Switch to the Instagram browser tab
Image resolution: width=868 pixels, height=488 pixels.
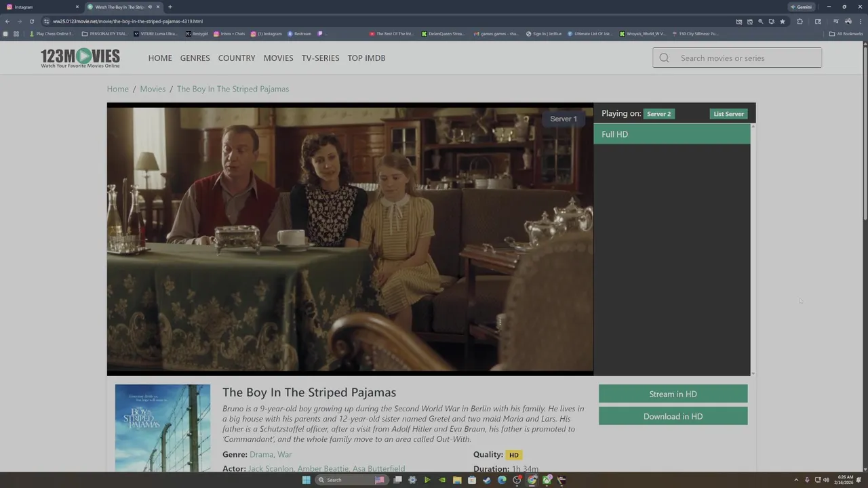[x=42, y=7]
